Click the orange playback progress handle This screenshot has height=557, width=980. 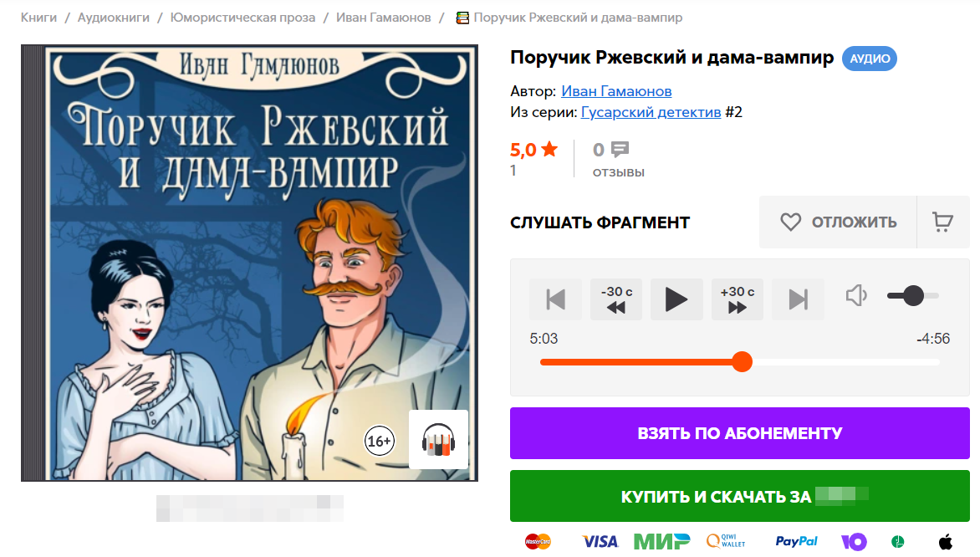point(742,362)
